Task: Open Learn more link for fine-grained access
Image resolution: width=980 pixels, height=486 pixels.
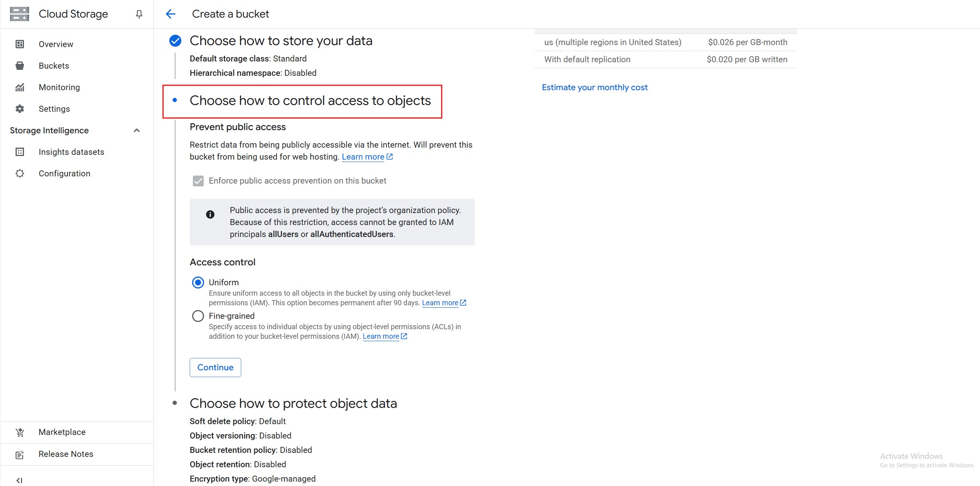Action: (381, 336)
